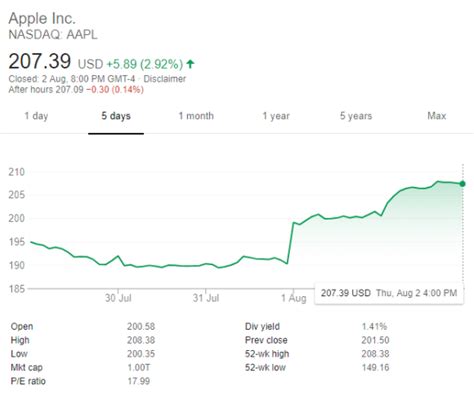Screen dimensions: 474x395
Task: Click the green end-point dot on chart
Action: [462, 184]
